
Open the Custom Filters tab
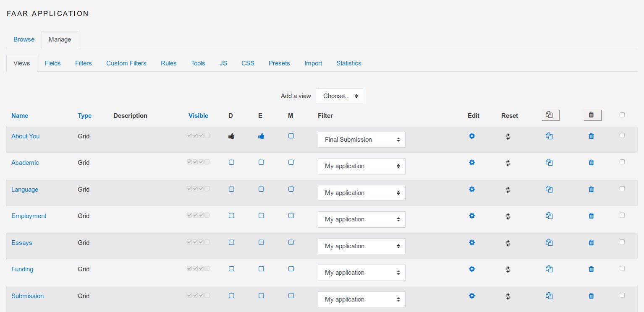tap(126, 63)
